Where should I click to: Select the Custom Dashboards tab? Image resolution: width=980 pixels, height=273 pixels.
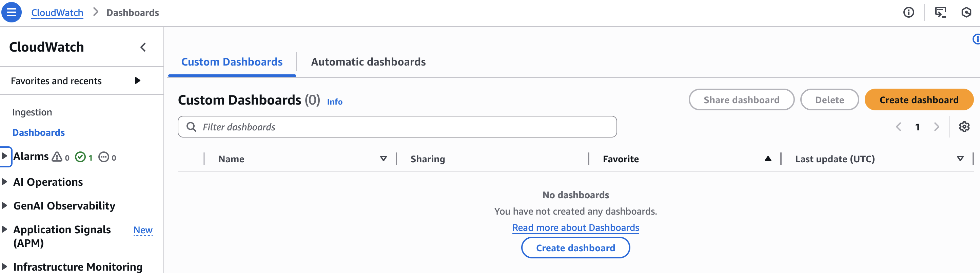(x=232, y=62)
